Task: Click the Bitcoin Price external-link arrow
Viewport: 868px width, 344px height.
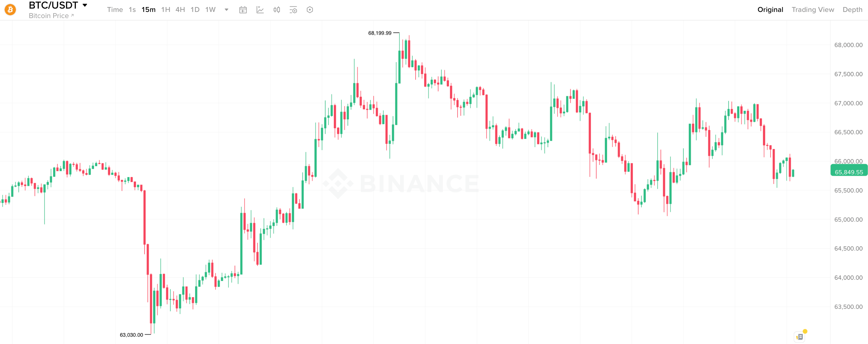Action: pos(73,16)
